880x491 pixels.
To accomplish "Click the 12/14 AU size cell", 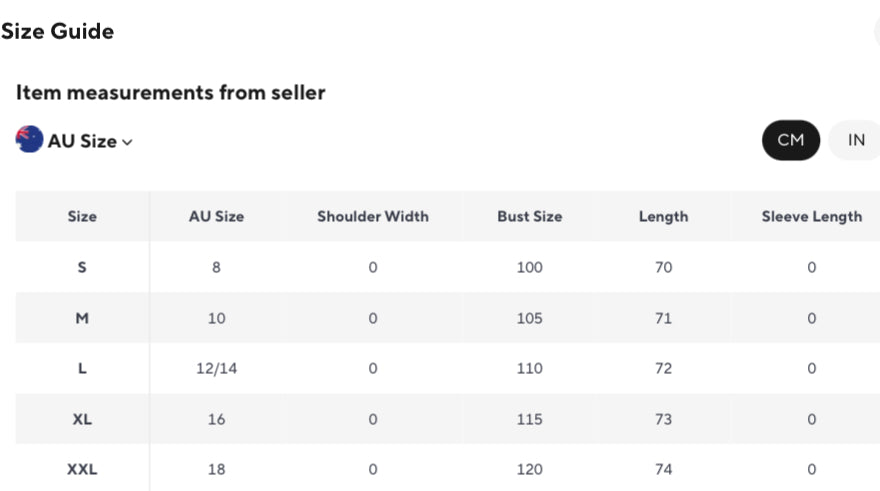I will (216, 368).
